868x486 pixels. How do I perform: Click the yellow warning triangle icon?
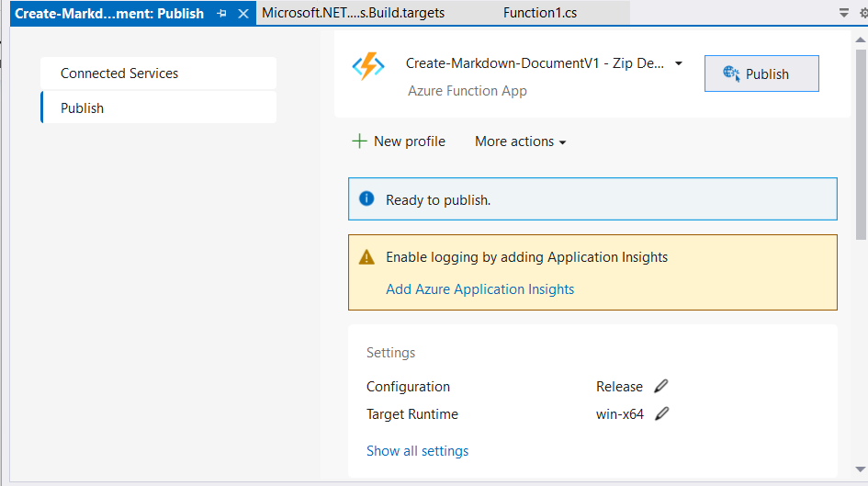366,257
